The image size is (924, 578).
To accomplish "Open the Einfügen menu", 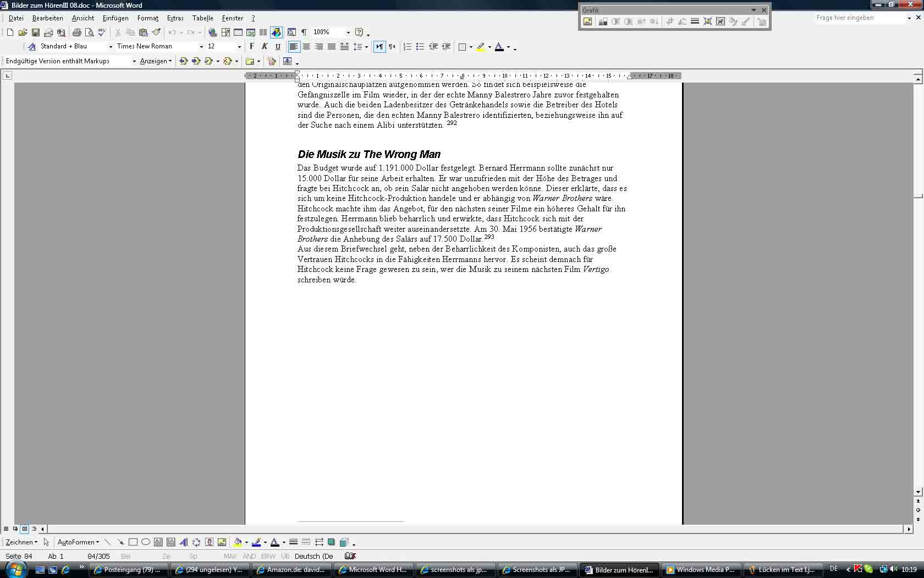I will pos(116,18).
